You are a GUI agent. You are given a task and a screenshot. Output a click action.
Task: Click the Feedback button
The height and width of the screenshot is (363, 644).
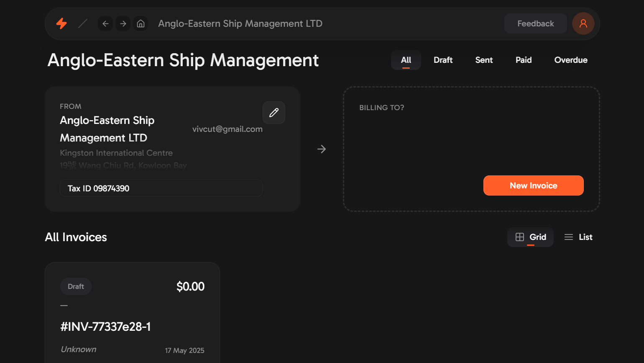536,23
